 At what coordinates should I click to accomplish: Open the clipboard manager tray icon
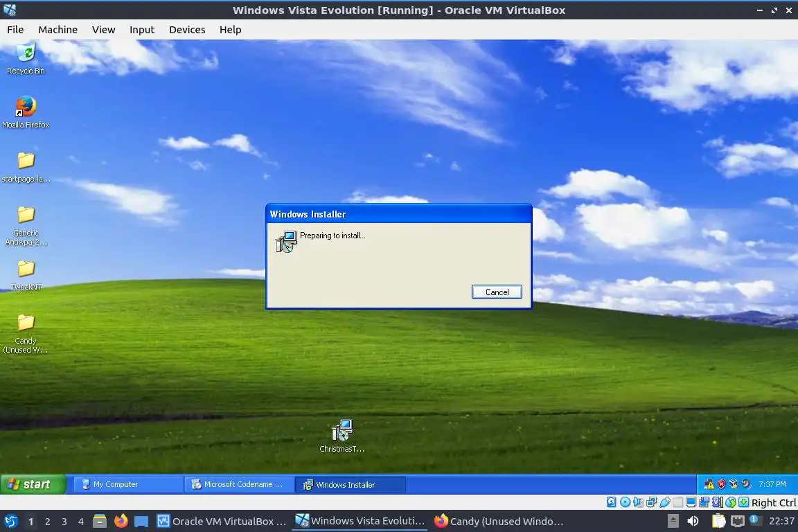[x=718, y=521]
